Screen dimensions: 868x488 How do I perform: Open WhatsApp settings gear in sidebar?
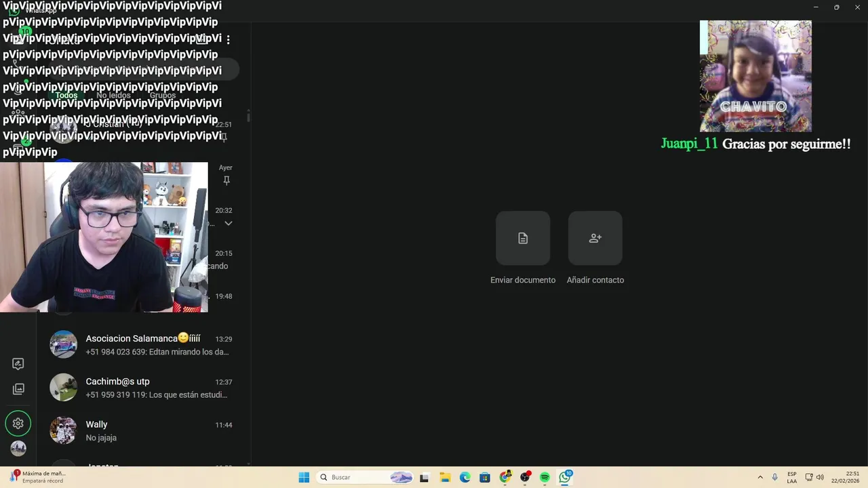(18, 424)
